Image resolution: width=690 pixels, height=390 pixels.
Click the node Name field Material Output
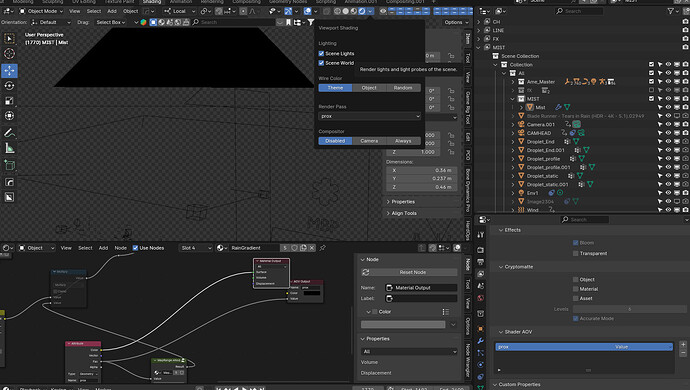pyautogui.click(x=421, y=288)
